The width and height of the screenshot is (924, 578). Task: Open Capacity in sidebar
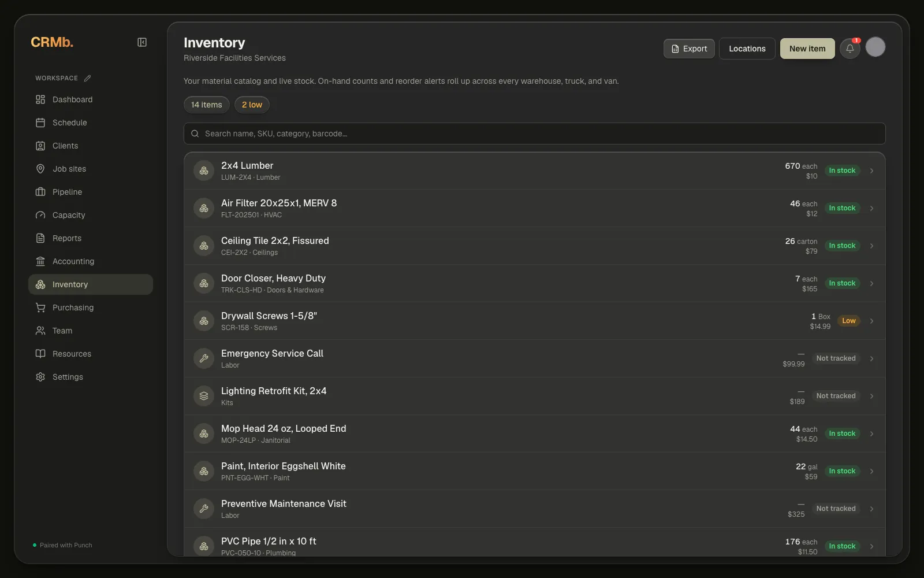click(x=91, y=215)
